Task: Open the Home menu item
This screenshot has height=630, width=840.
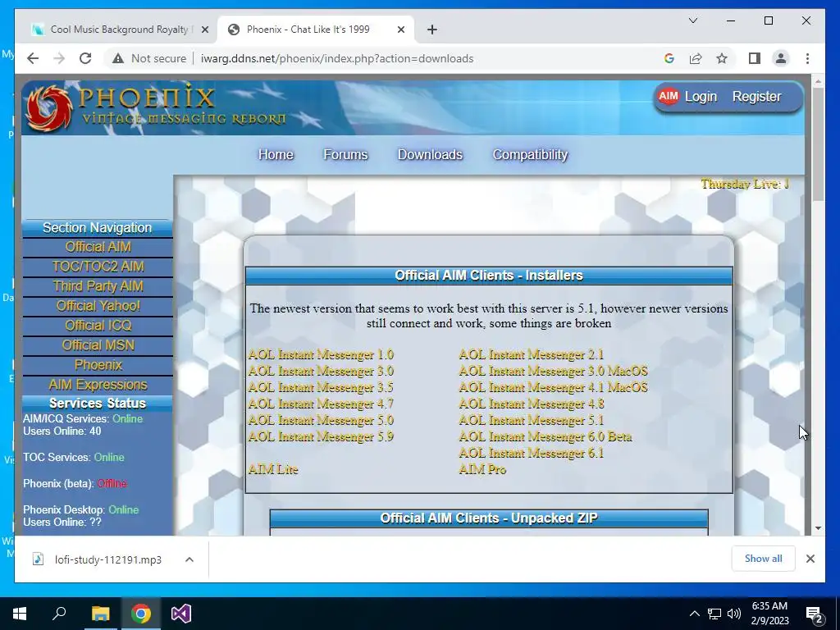Action: [x=276, y=154]
